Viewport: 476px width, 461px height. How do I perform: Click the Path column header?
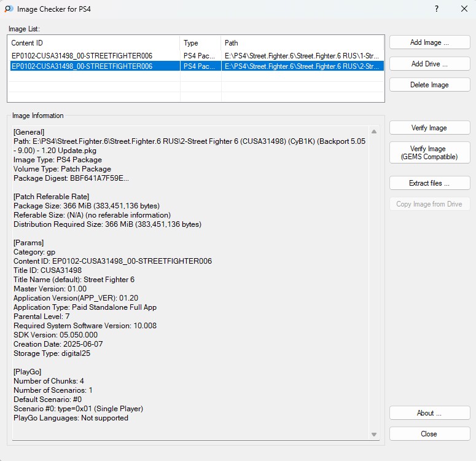tap(302, 43)
